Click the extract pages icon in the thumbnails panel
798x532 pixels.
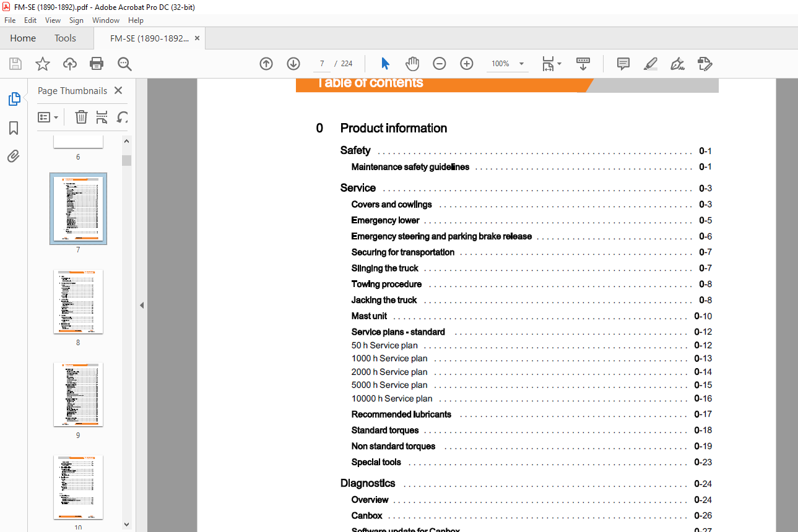(x=102, y=117)
